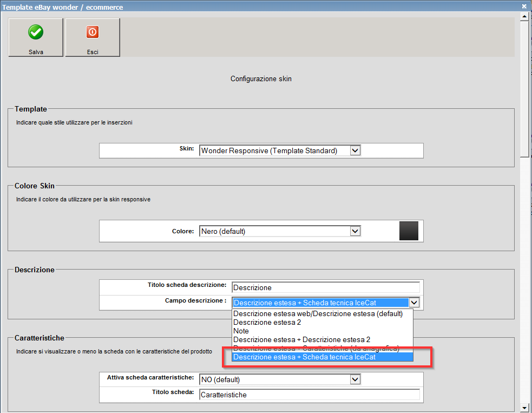Select 'Descrizione estesa + Scheda tecnica IceCat' list option

pos(323,357)
